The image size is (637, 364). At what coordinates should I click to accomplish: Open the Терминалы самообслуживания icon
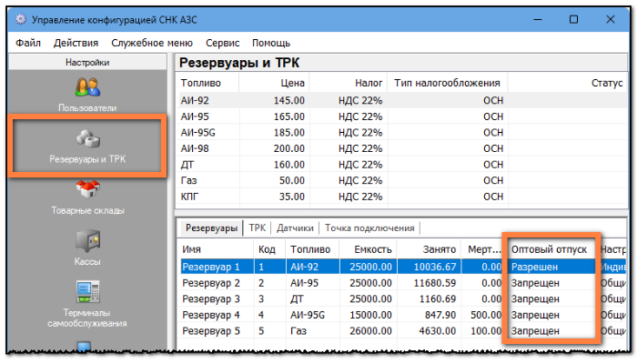pos(87,291)
